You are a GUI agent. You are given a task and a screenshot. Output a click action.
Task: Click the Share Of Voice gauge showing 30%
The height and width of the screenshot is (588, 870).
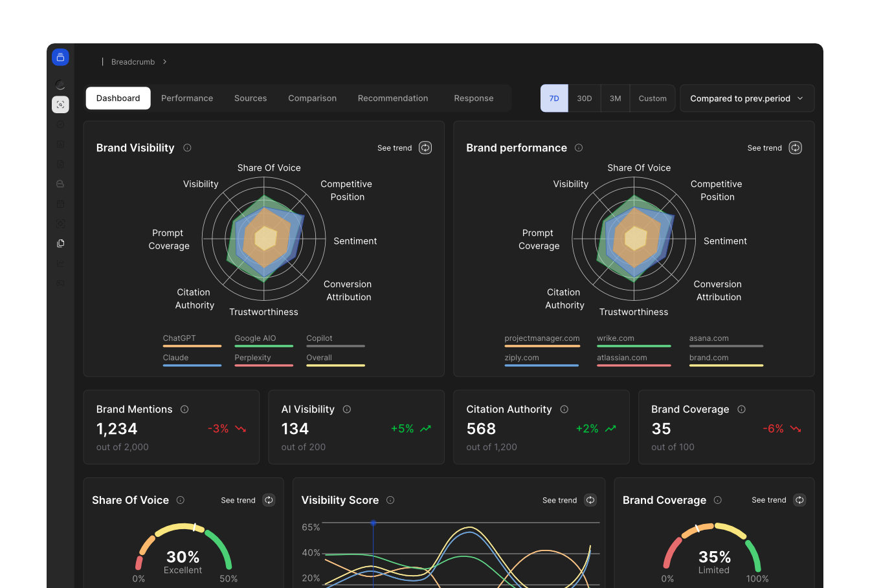click(183, 553)
